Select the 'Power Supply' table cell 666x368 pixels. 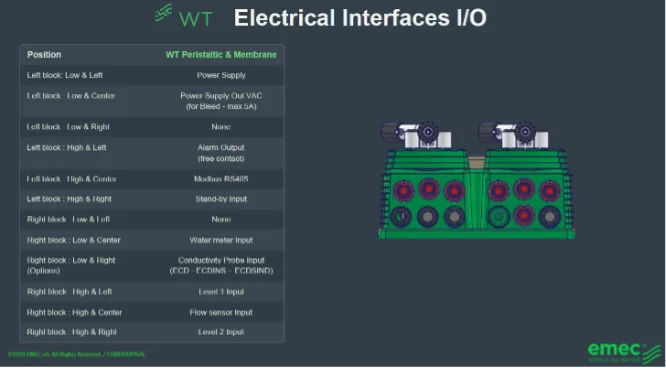(x=221, y=75)
